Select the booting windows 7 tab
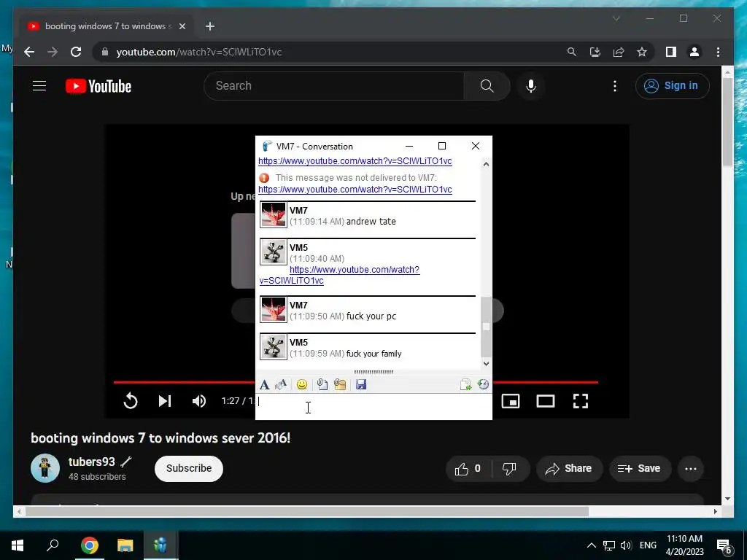Screen dimensions: 747x560 [x=106, y=26]
